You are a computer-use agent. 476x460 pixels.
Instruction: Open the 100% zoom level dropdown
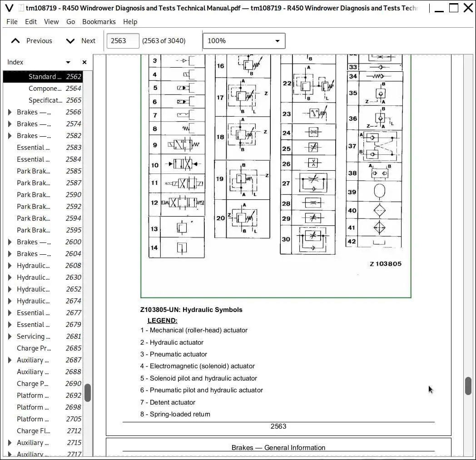pyautogui.click(x=244, y=41)
